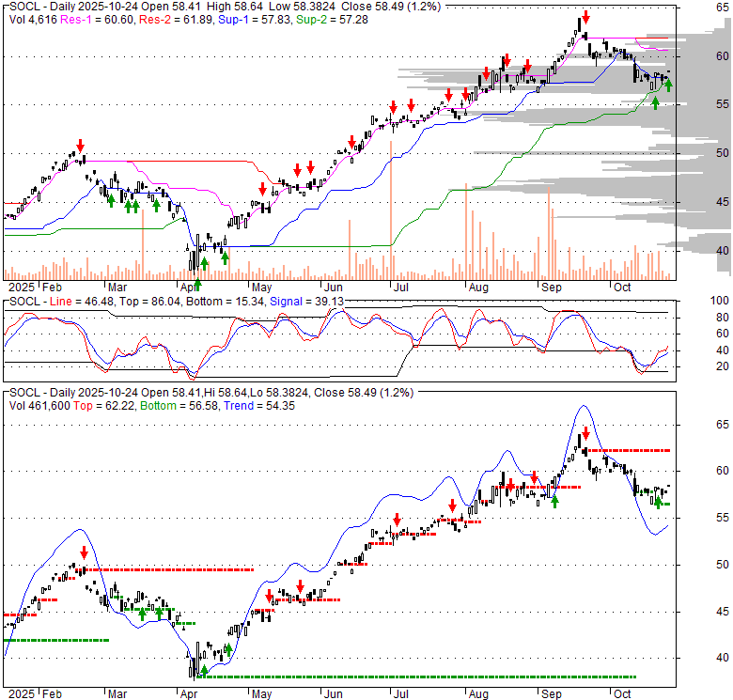Image resolution: width=733 pixels, height=700 pixels.
Task: Click the 'Oct' label on top chart axis
Action: coord(622,288)
